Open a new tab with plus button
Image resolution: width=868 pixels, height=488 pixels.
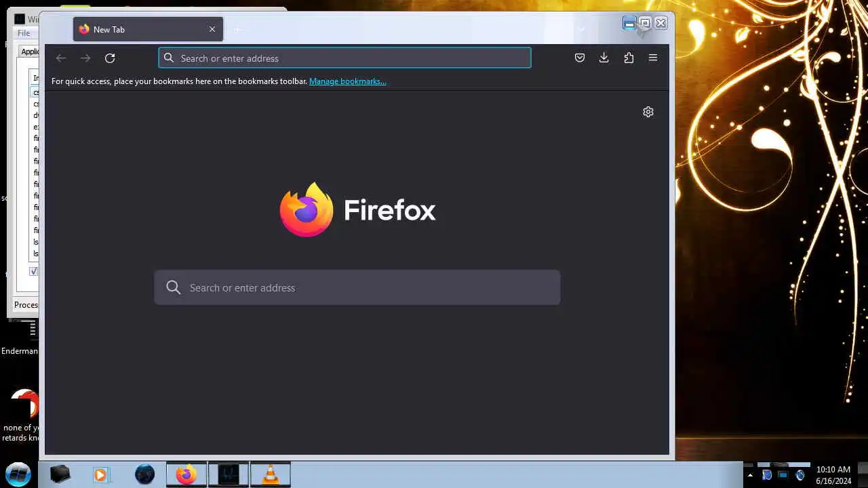pyautogui.click(x=237, y=30)
